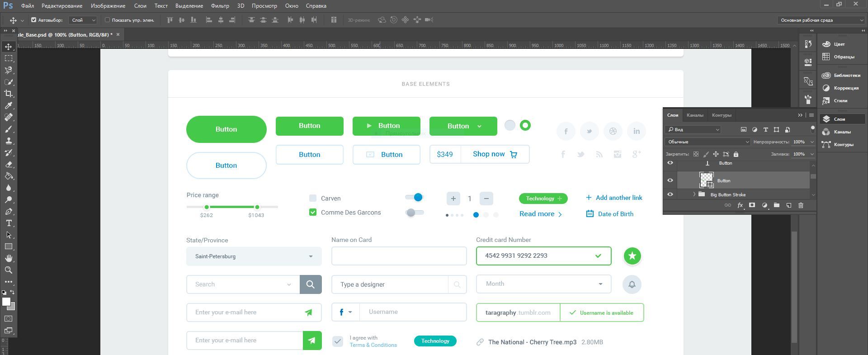Toggle lock position icon

coord(716,154)
